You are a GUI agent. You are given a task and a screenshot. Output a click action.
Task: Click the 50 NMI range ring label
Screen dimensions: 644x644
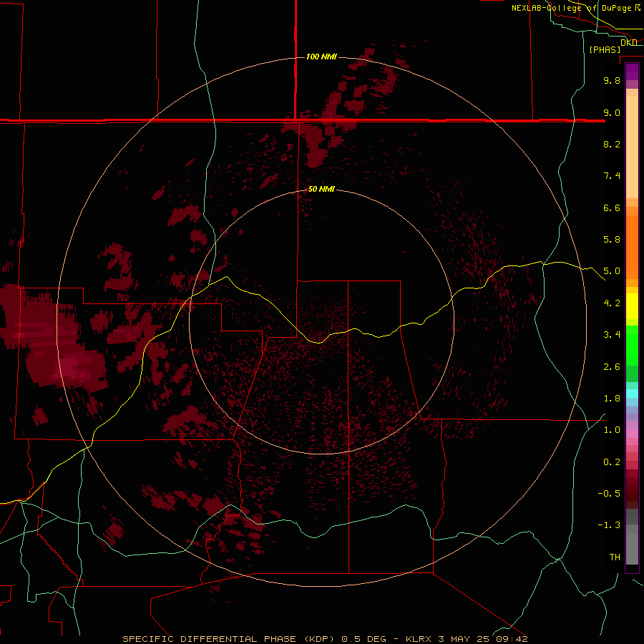(x=321, y=189)
